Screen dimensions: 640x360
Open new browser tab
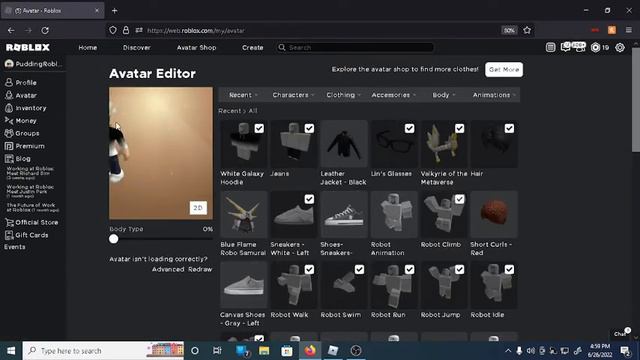(114, 11)
